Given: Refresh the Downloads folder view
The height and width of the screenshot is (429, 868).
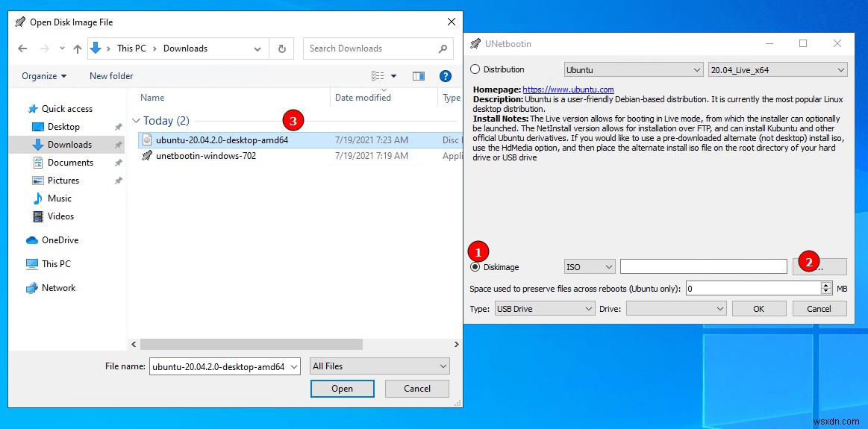Looking at the screenshot, I should coord(282,48).
